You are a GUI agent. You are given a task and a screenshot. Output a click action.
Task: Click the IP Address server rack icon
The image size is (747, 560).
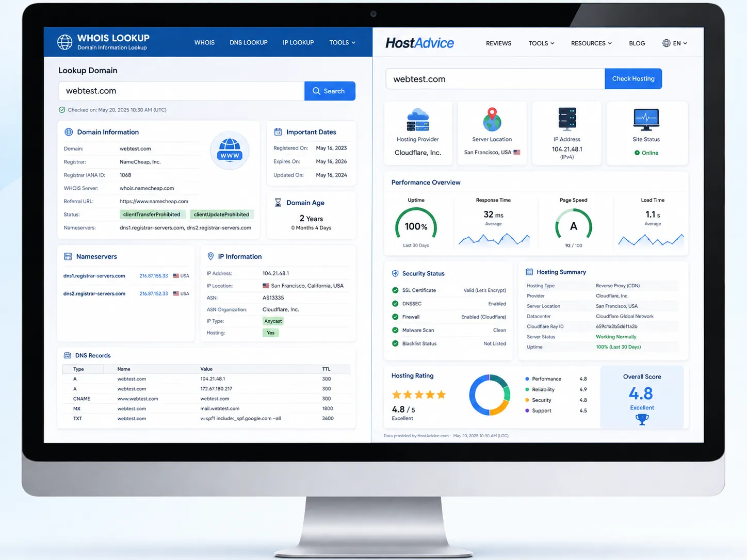567,119
